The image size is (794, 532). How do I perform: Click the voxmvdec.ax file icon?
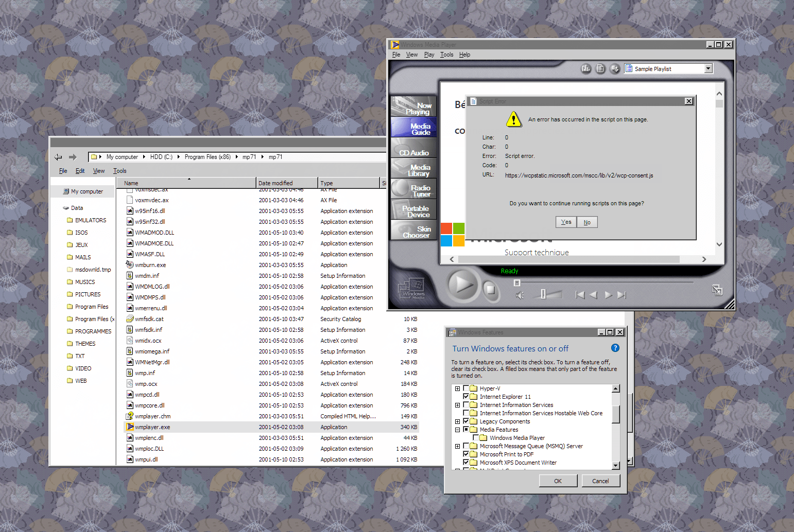pos(130,200)
